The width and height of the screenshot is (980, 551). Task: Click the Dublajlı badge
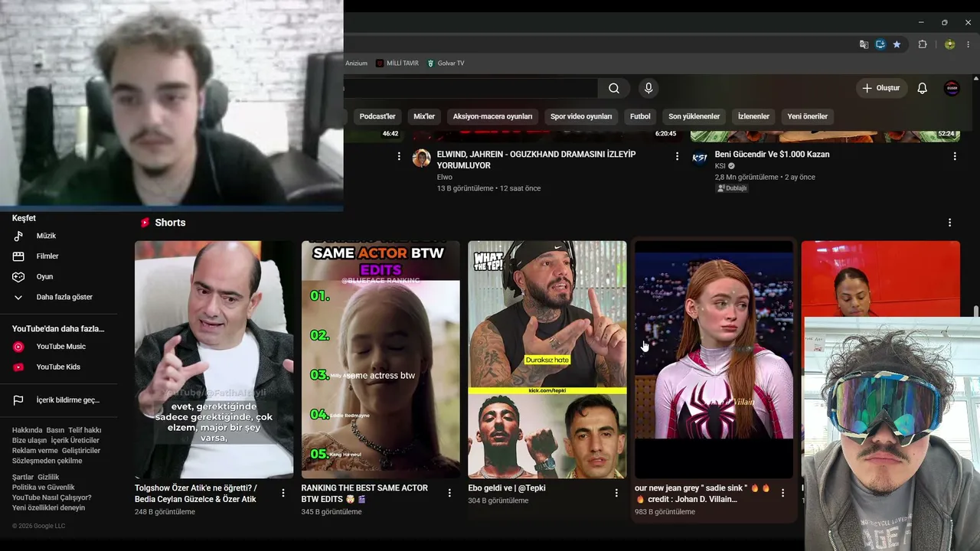(731, 188)
